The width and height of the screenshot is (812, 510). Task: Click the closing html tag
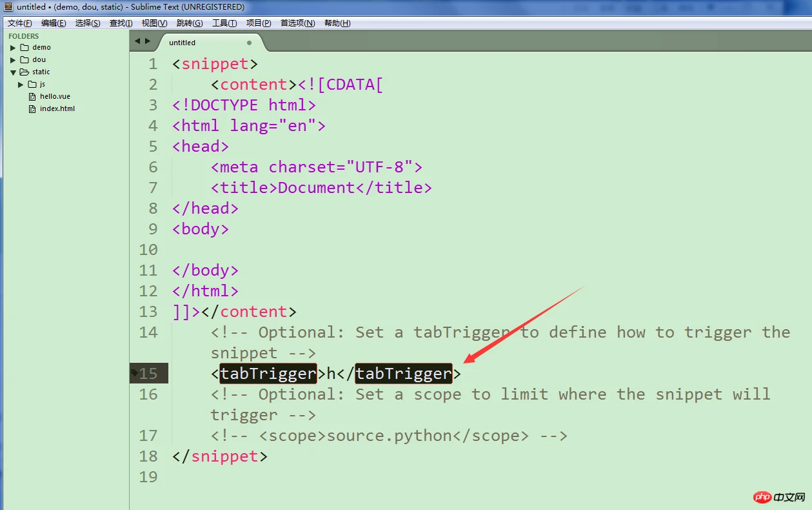pyautogui.click(x=205, y=291)
